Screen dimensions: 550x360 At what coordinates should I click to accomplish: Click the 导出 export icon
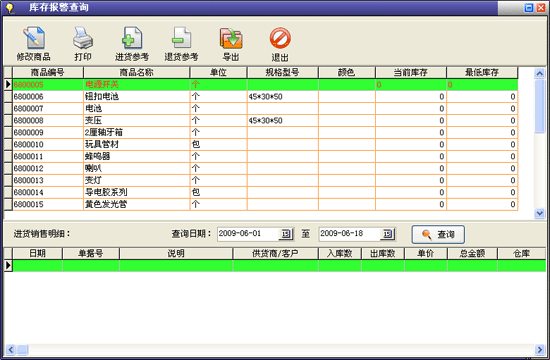click(231, 38)
